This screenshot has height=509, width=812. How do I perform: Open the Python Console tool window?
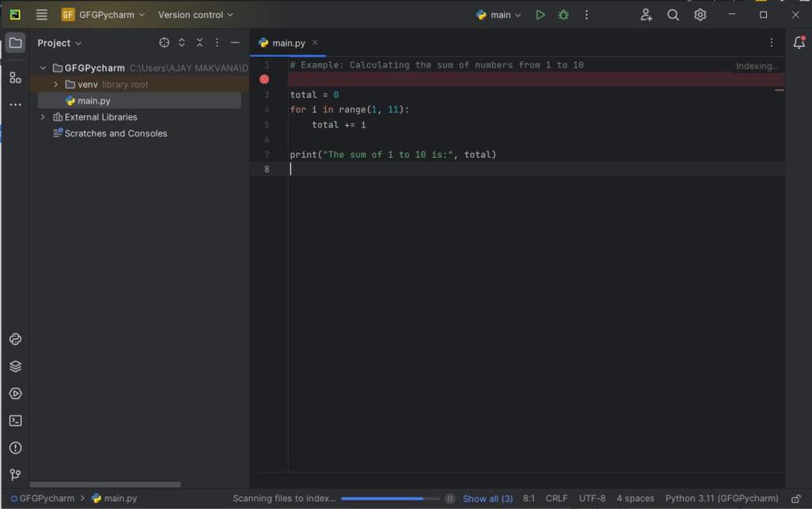click(15, 339)
